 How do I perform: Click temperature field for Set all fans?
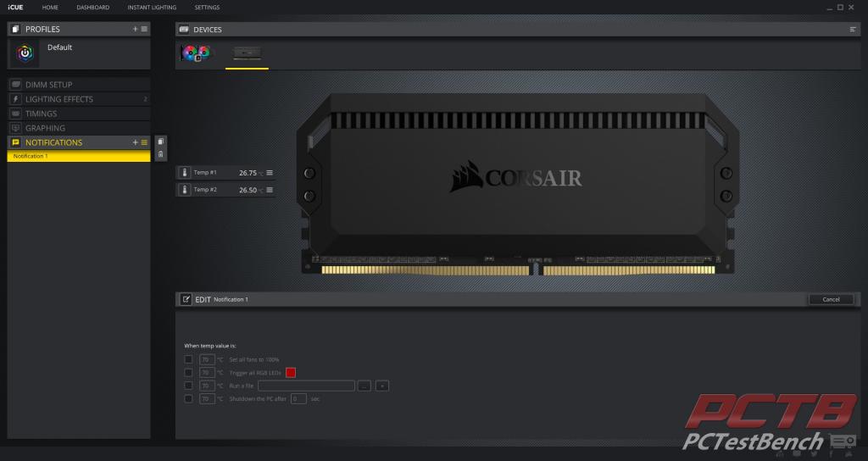207,359
